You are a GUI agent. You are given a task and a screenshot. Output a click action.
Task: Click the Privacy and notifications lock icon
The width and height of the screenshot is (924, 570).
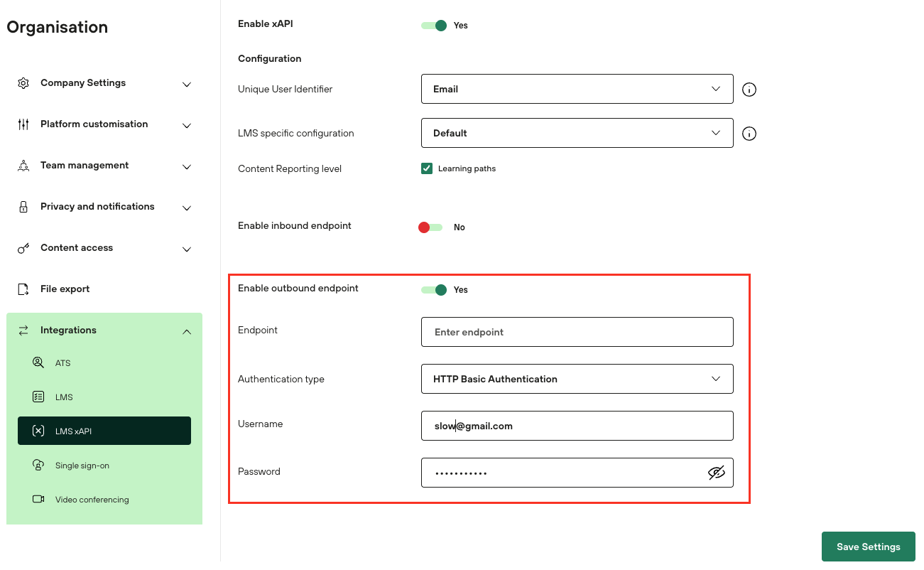[23, 207]
